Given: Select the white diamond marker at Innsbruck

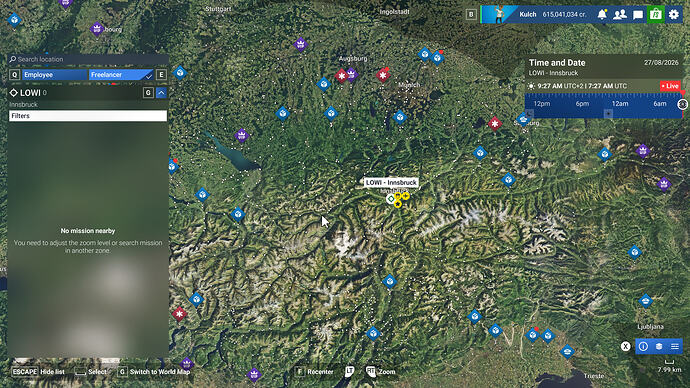Looking at the screenshot, I should [391, 199].
